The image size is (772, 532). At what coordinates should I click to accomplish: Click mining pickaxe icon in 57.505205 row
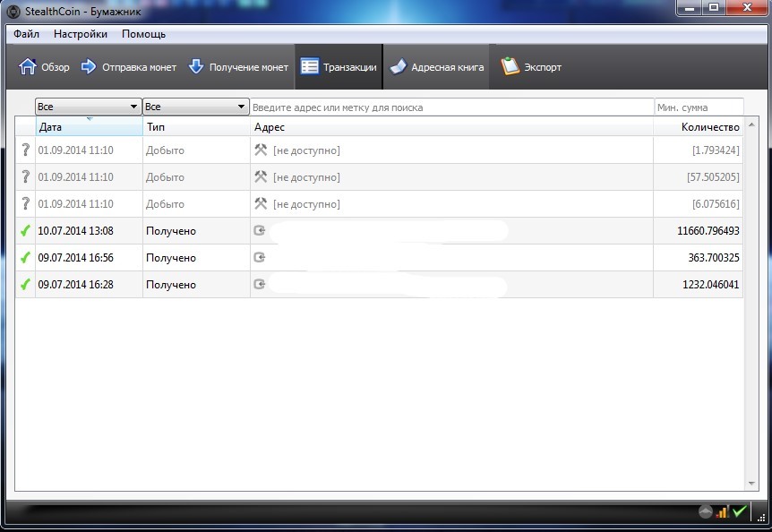261,176
